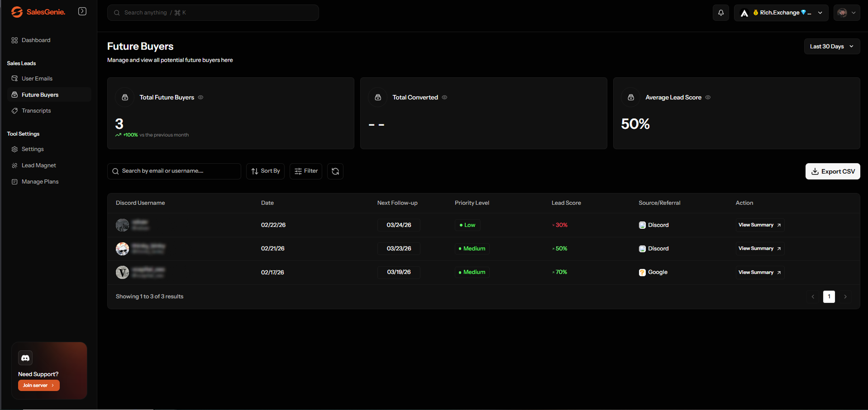Refresh the leads table

tap(335, 171)
